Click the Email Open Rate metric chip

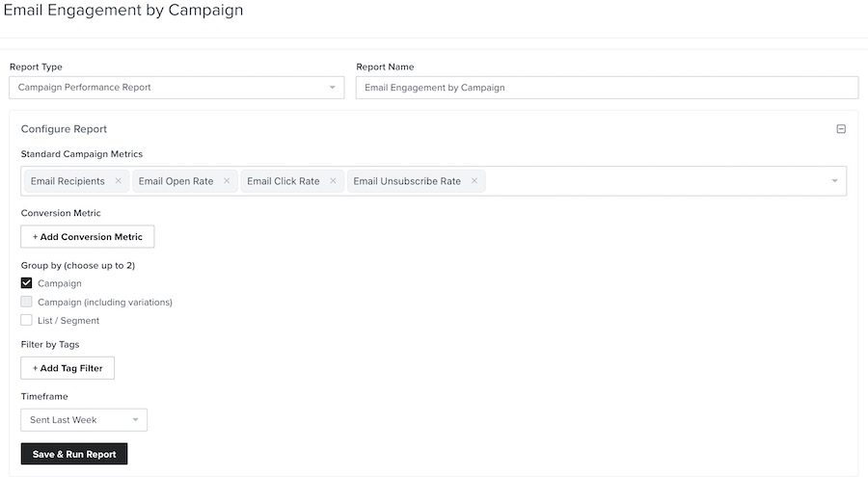tap(176, 181)
